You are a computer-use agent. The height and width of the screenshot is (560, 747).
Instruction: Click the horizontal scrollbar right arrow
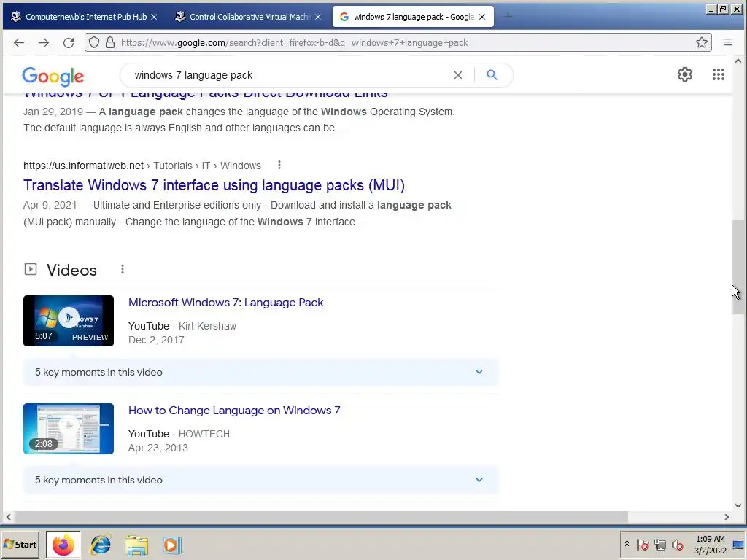(727, 517)
